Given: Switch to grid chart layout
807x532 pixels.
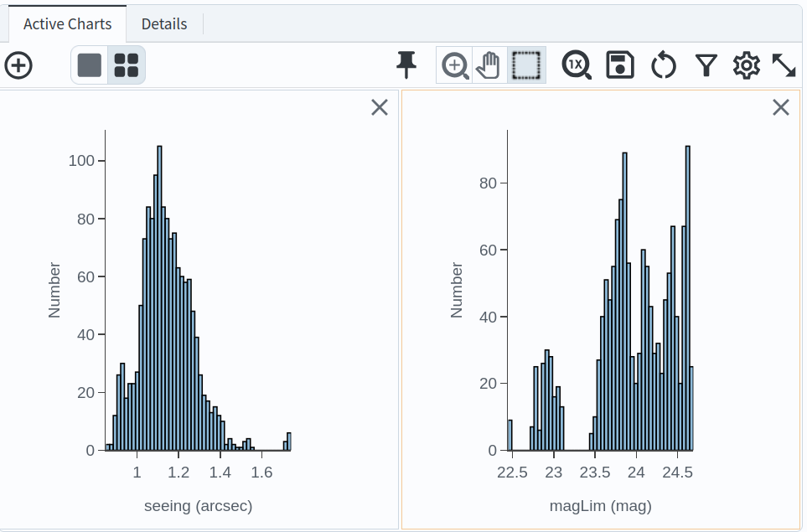Looking at the screenshot, I should pyautogui.click(x=125, y=65).
